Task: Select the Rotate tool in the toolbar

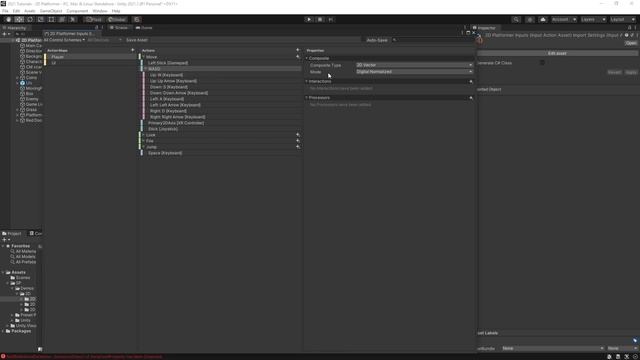Action: click(30, 20)
